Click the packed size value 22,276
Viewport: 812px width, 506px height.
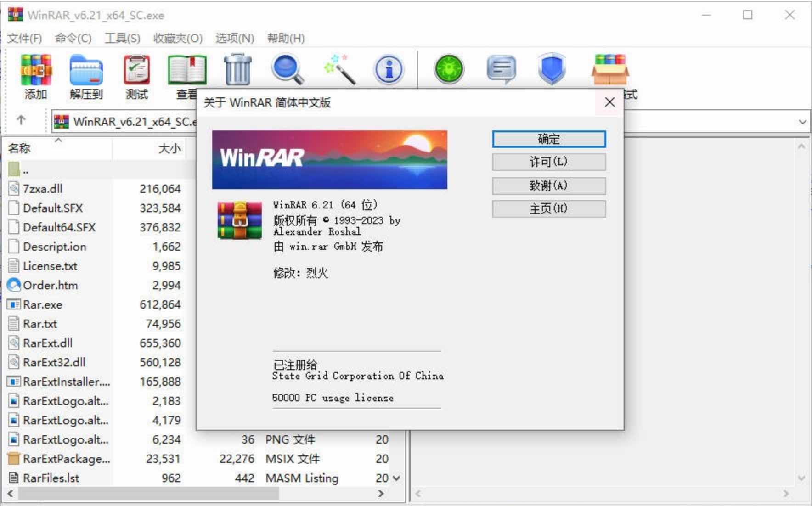(237, 459)
